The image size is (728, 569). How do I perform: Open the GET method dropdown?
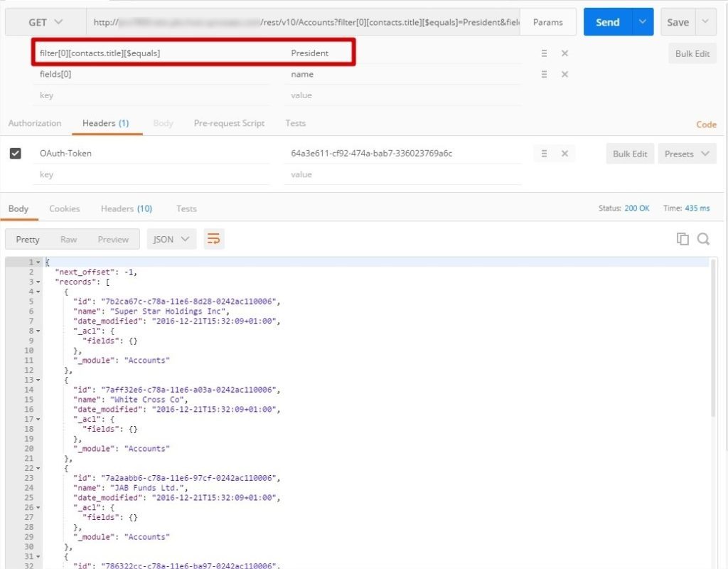[x=45, y=22]
